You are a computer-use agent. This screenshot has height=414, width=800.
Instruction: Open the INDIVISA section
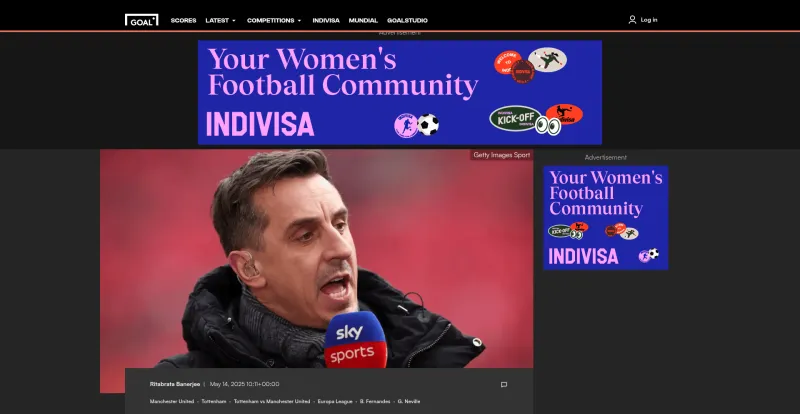point(326,20)
